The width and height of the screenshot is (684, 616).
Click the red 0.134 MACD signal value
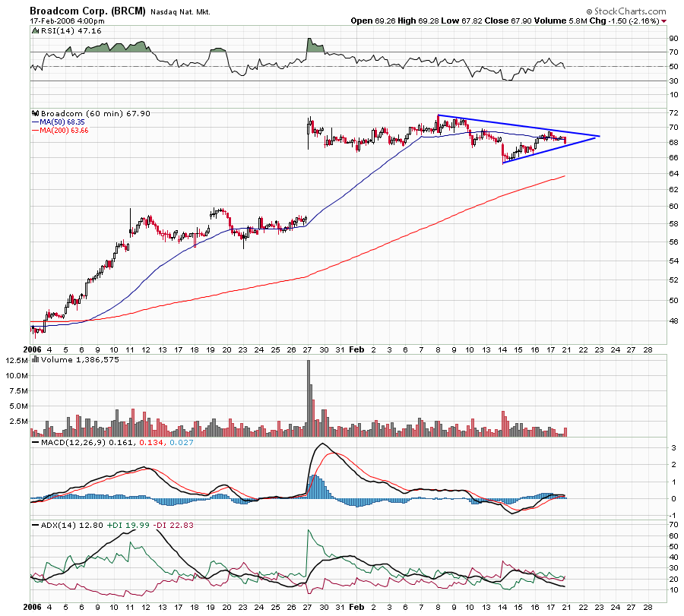(152, 443)
